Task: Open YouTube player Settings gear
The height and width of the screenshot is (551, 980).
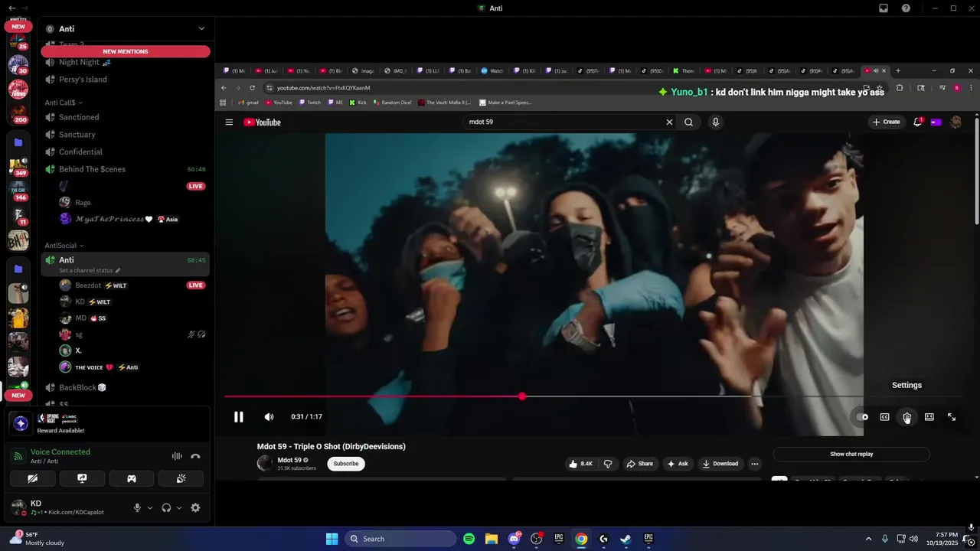Action: pyautogui.click(x=906, y=417)
